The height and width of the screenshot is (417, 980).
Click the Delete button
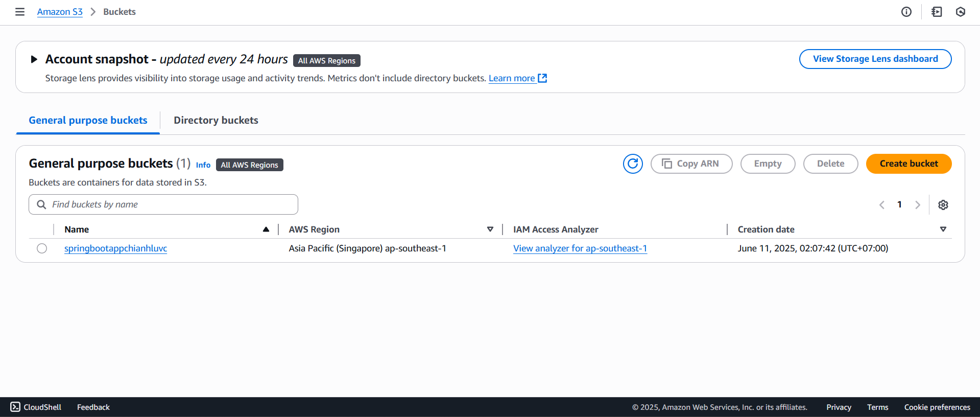tap(830, 164)
